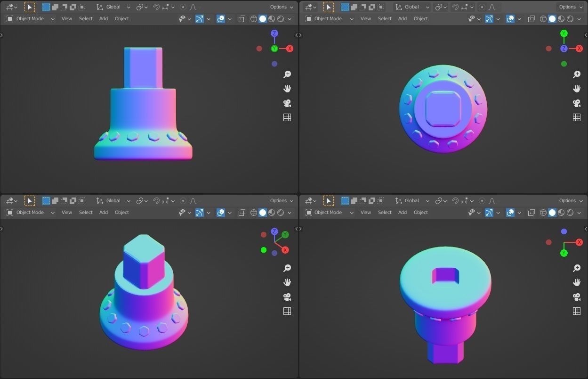This screenshot has width=588, height=379.
Task: Choose Subtract selection mode icon in top-left header
Action: pos(64,7)
